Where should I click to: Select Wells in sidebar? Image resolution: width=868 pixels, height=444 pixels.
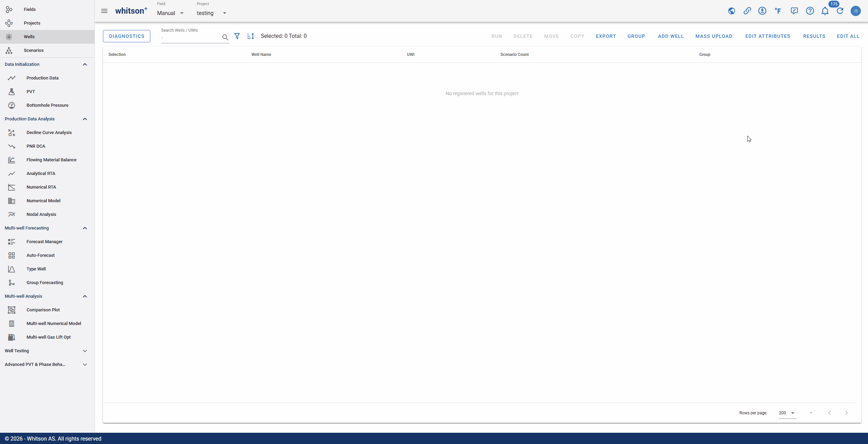[47, 36]
